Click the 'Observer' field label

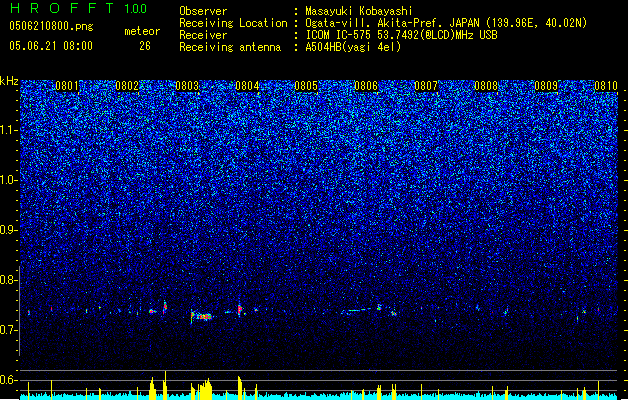203,11
